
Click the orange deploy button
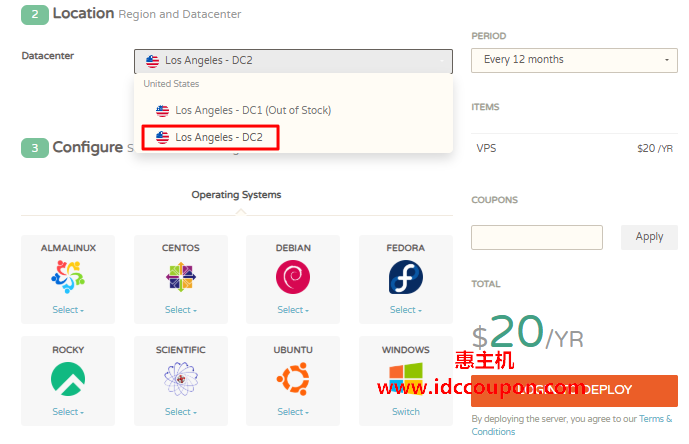574,390
